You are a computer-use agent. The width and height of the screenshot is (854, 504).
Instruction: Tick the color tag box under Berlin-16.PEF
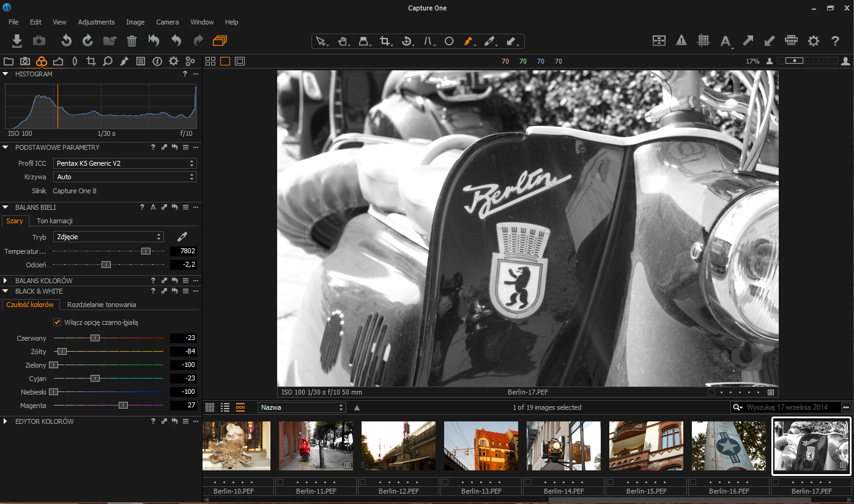692,482
